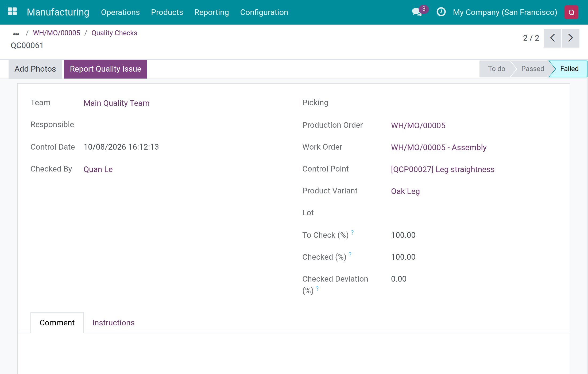This screenshot has height=374, width=588.
Task: Switch company via My Company (San Francisco)
Action: tap(505, 12)
